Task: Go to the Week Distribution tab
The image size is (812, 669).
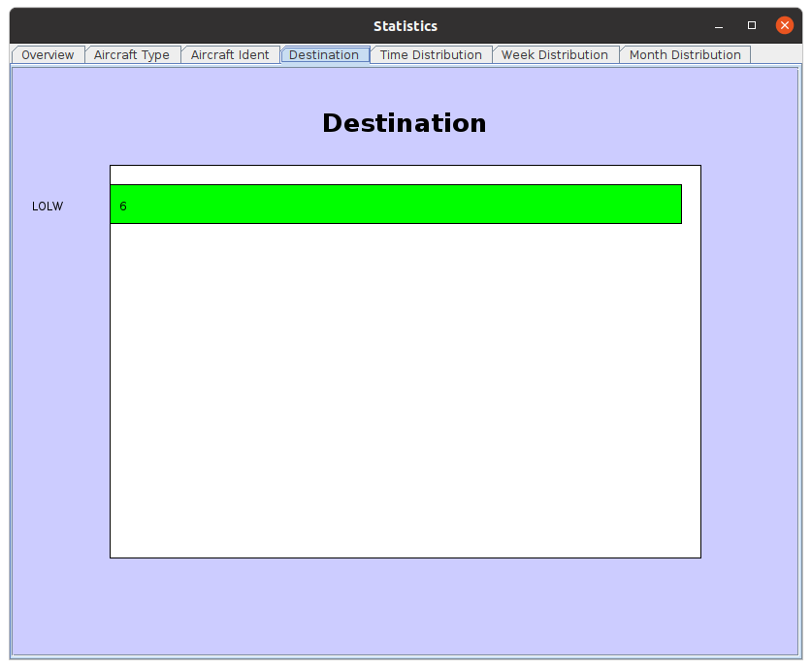Action: click(555, 55)
